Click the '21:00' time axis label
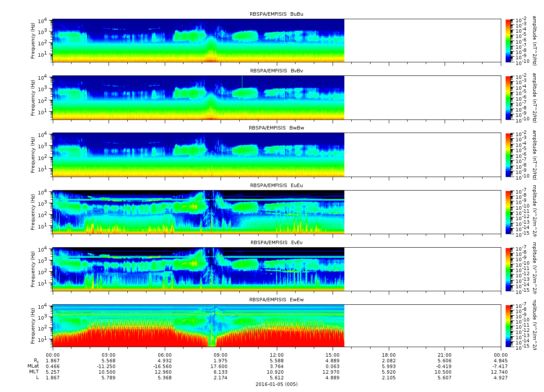This screenshot has height=392, width=544. pos(445,355)
